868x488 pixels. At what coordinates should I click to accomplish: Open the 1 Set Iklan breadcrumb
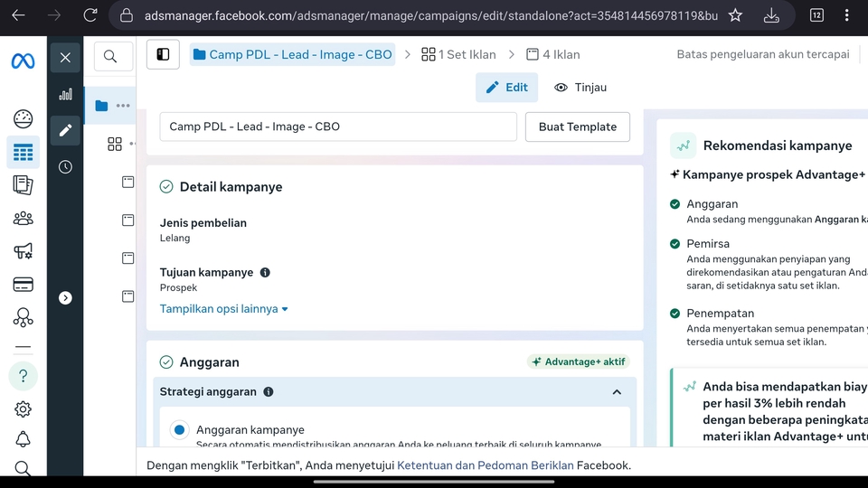tap(458, 54)
